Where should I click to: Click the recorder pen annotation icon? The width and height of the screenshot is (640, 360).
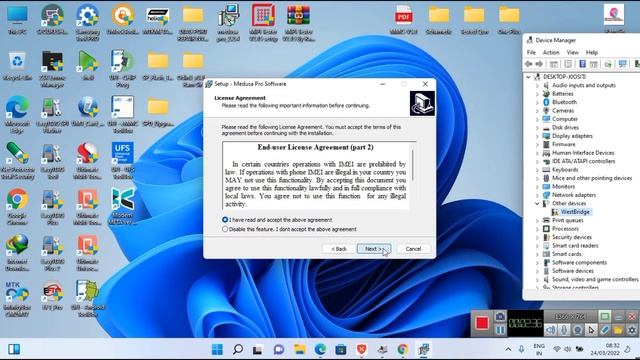coord(604,329)
